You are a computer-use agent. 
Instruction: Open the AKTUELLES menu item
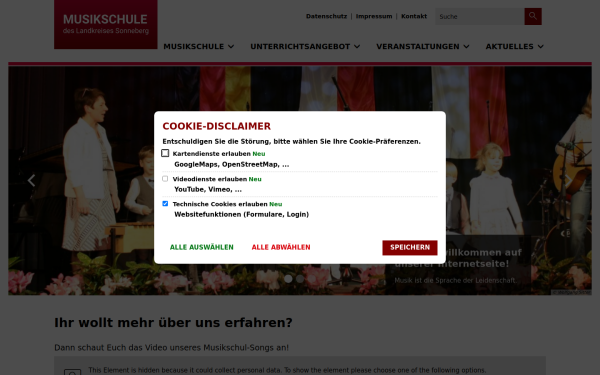(509, 47)
